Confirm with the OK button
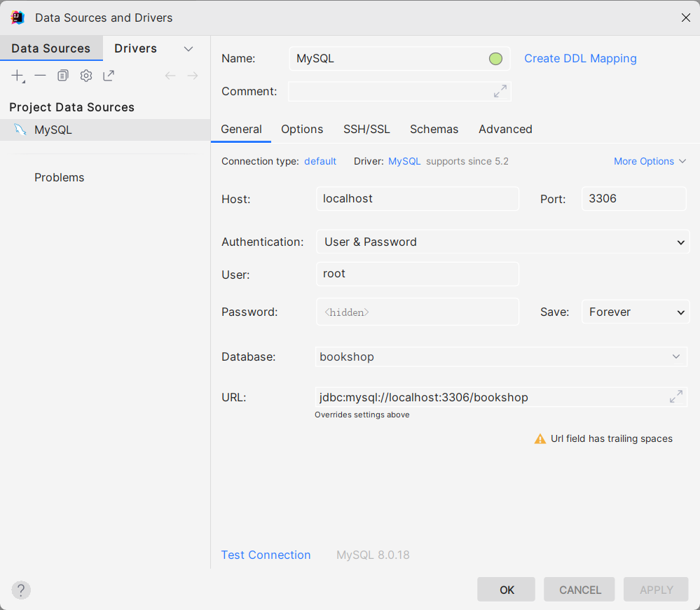Viewport: 700px width, 610px height. (506, 590)
